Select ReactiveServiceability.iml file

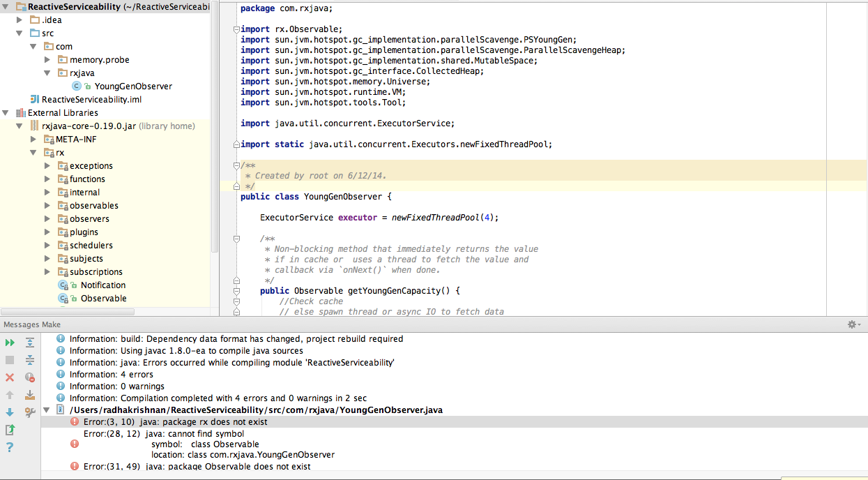pyautogui.click(x=91, y=100)
